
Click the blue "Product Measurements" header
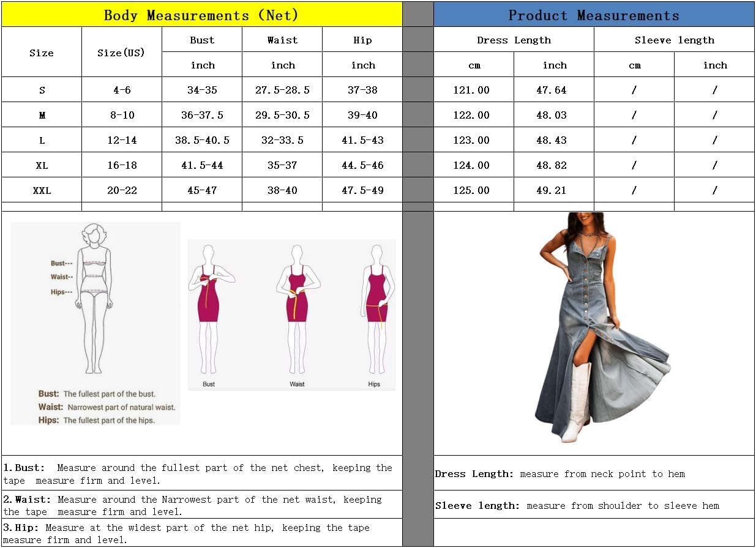tap(594, 15)
